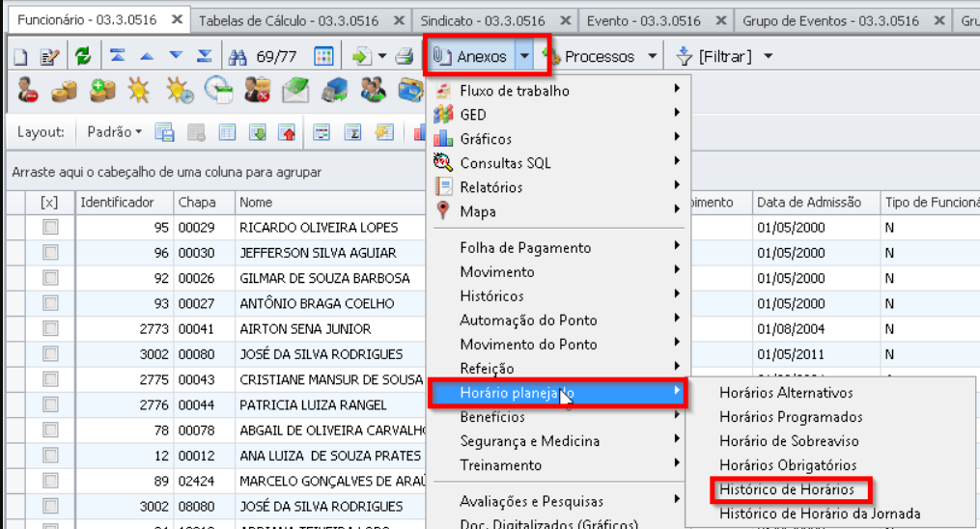Click the man with briefcase red X icon

point(257,91)
